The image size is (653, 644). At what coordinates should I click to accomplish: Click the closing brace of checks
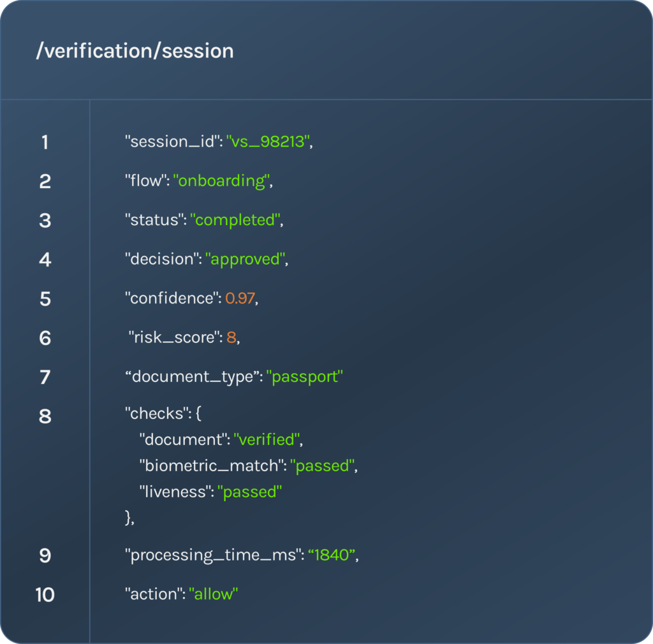128,518
